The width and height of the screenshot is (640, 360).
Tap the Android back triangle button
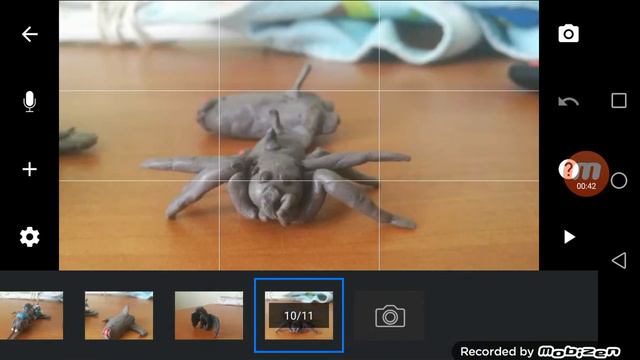[x=619, y=260]
